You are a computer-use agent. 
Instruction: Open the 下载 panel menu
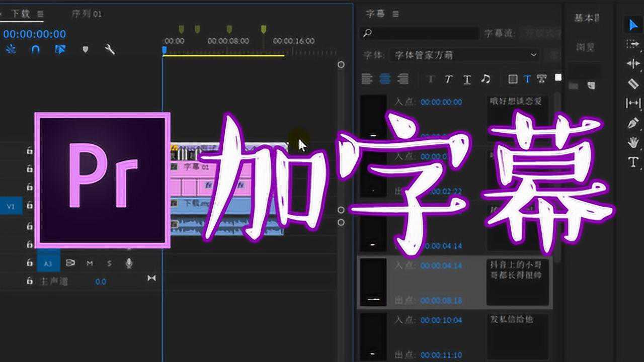click(x=40, y=14)
